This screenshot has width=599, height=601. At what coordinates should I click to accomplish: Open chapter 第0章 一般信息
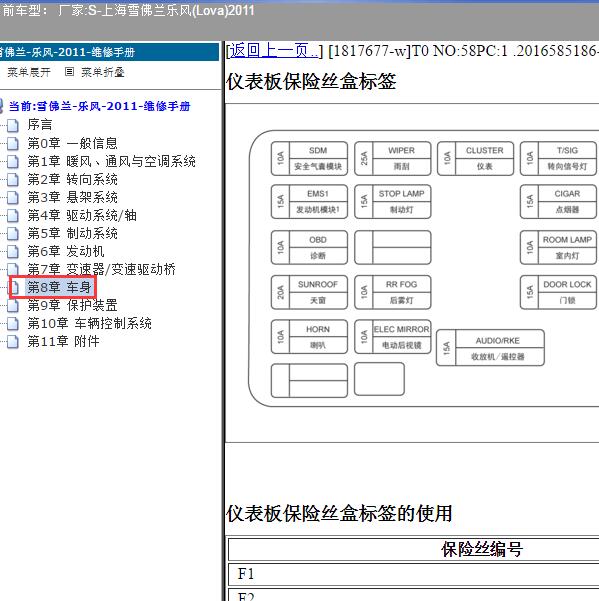pyautogui.click(x=72, y=143)
